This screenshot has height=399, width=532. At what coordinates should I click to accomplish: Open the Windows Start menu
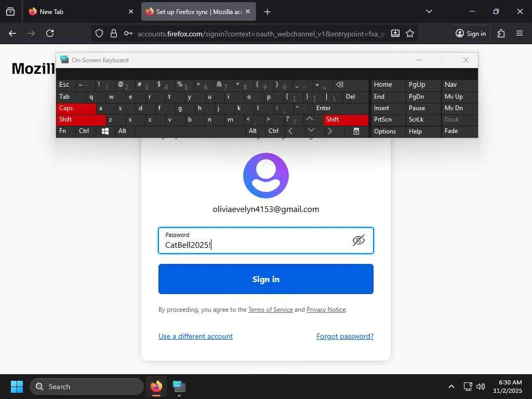[x=17, y=387]
